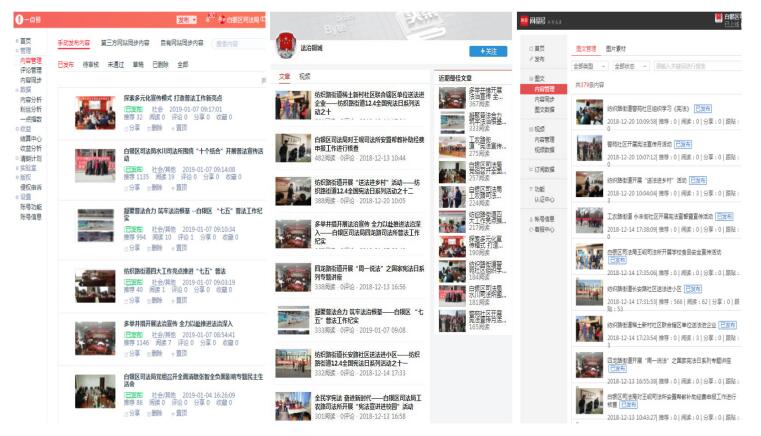Click 分享 under the "十个结合" article
The width and height of the screenshot is (761, 436).
[132, 187]
